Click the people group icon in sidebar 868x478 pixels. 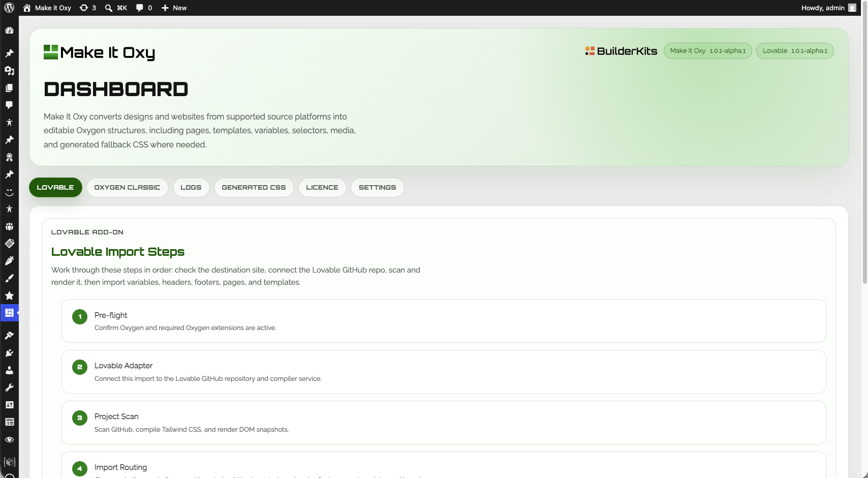[9, 226]
